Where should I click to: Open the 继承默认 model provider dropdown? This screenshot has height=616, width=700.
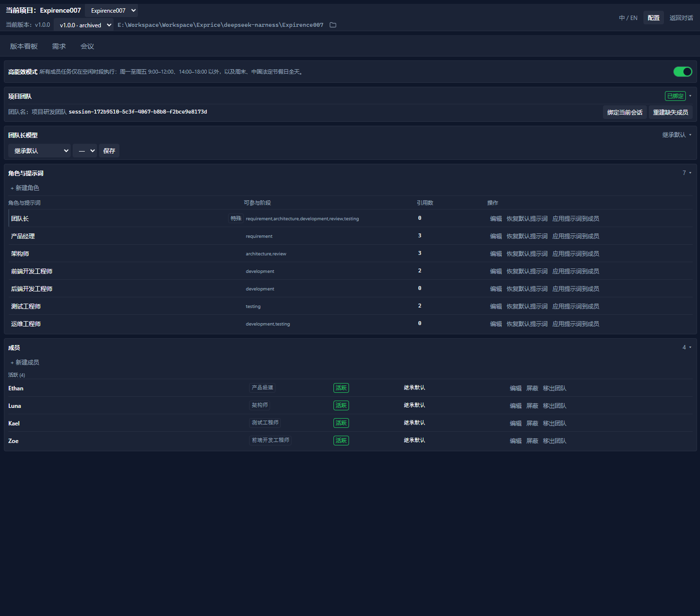(39, 151)
